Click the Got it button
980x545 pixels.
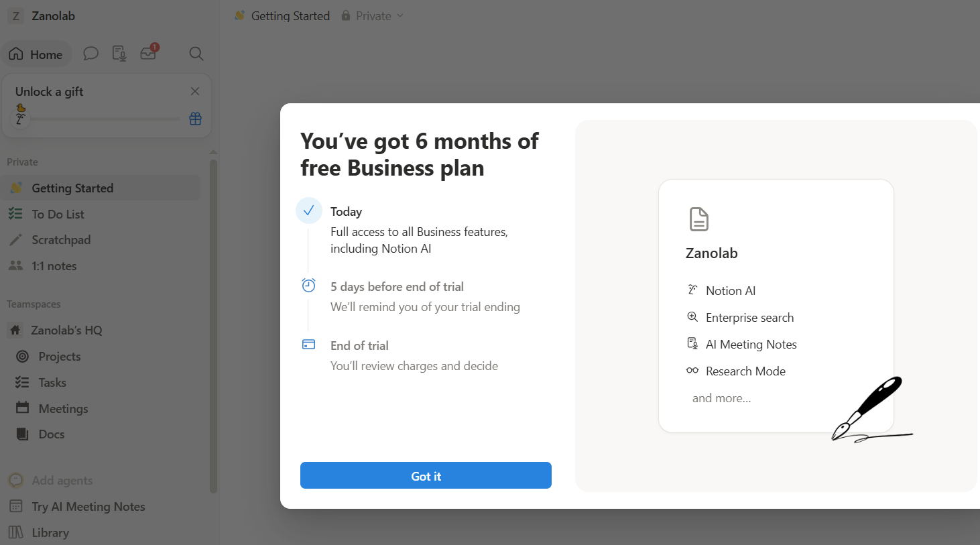(x=426, y=476)
